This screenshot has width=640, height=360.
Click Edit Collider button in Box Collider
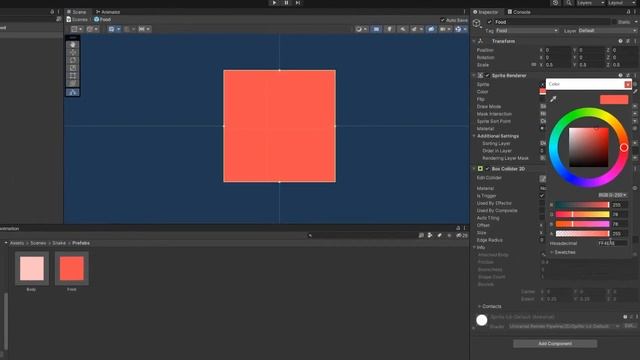tap(542, 178)
